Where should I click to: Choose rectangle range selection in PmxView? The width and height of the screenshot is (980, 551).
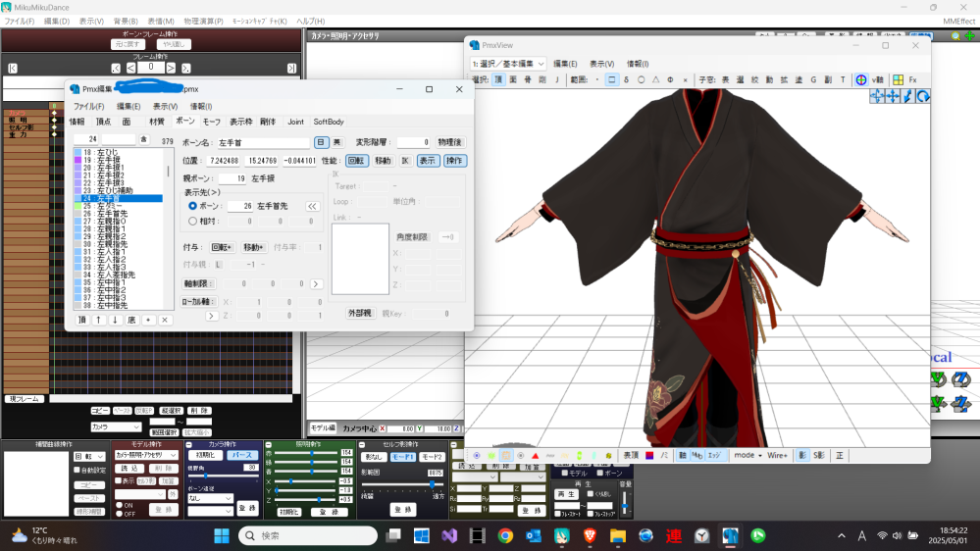612,80
